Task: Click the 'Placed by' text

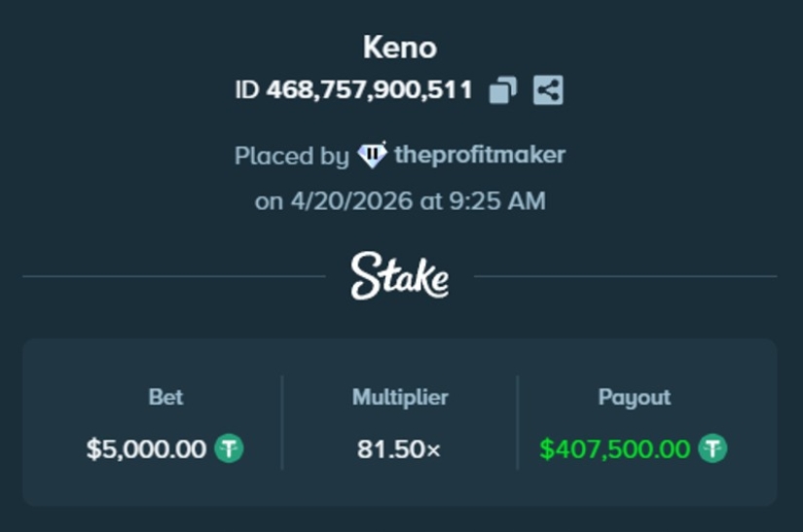Action: [x=291, y=156]
